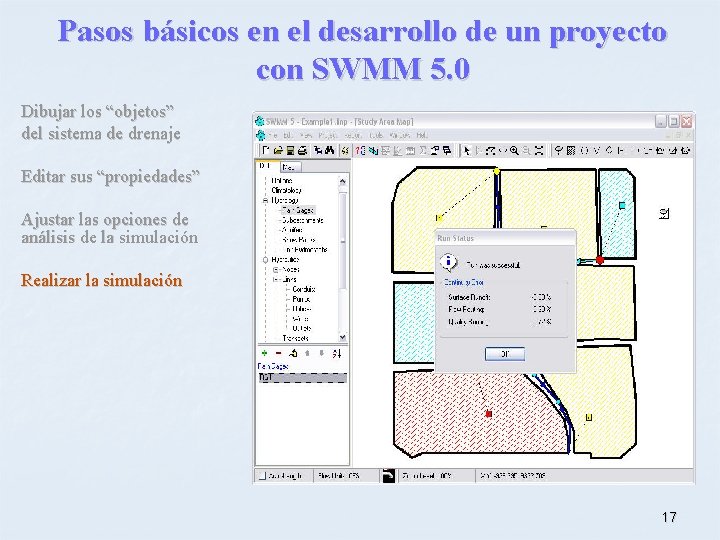Select the Subcatchment object tool
The height and width of the screenshot is (540, 720).
pyautogui.click(x=571, y=151)
